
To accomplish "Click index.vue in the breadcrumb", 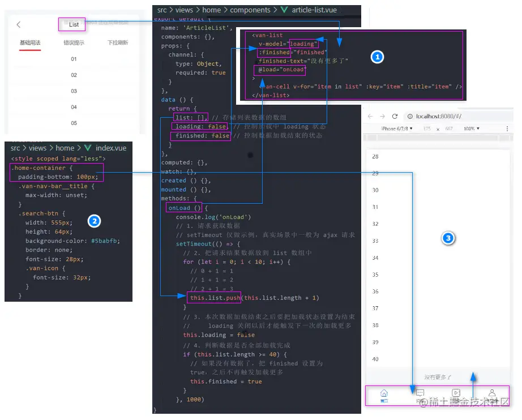I will pyautogui.click(x=111, y=148).
